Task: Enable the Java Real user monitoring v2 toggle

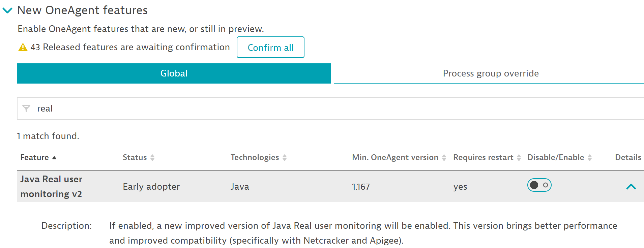Action: (539, 185)
